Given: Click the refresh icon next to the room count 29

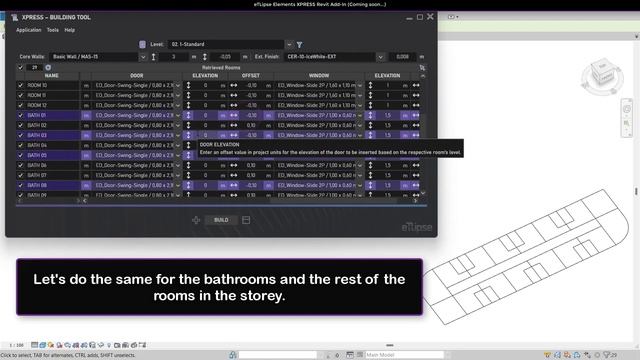Looking at the screenshot, I should [x=48, y=67].
